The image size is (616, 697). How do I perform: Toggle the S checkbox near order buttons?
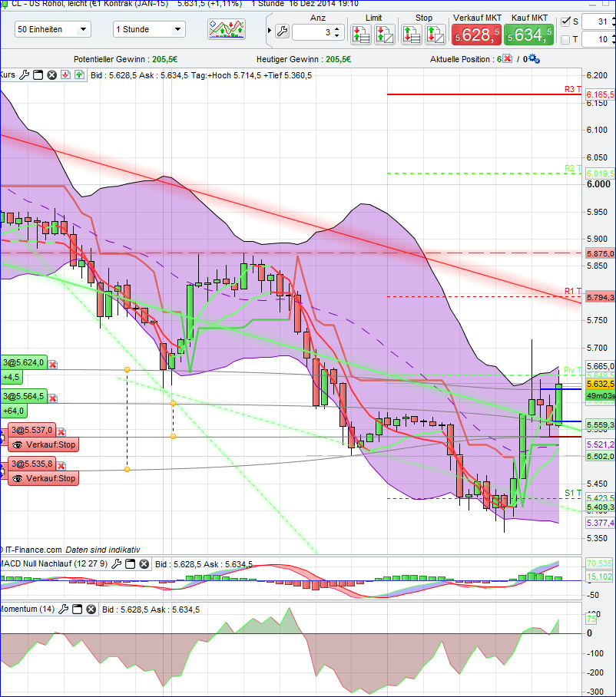(565, 23)
